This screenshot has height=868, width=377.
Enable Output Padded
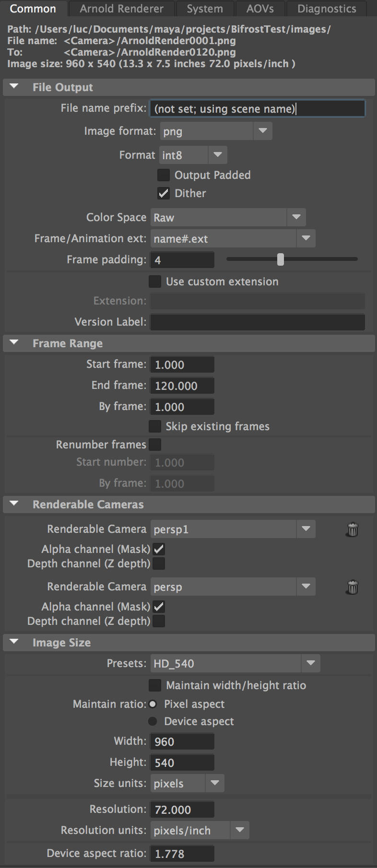(163, 175)
